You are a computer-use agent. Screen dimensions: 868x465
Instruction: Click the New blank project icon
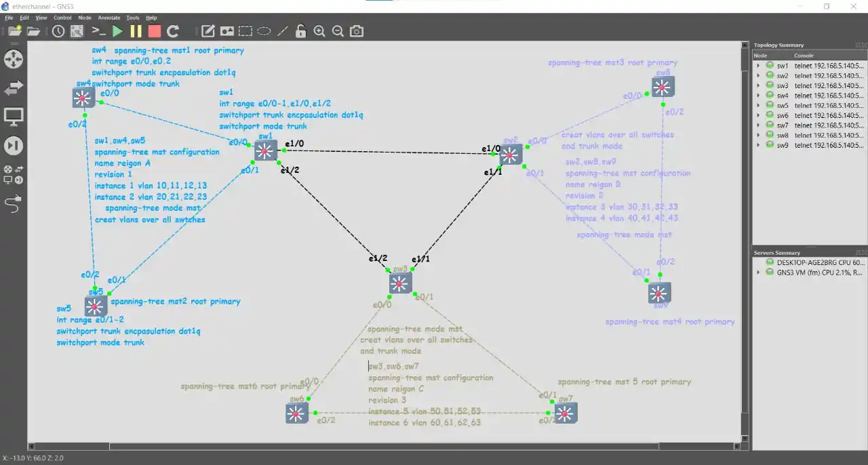tap(14, 31)
